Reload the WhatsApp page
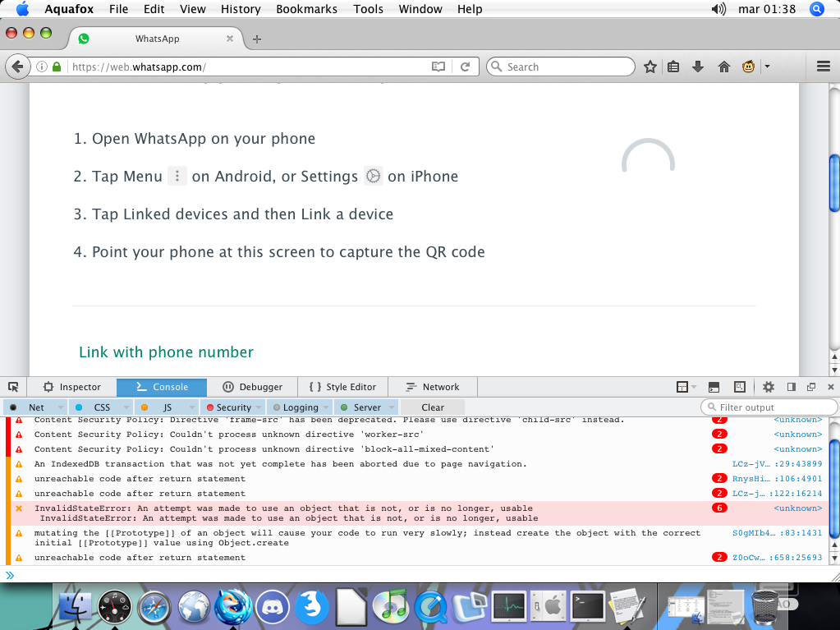Screen dimensions: 840x630 465,67
